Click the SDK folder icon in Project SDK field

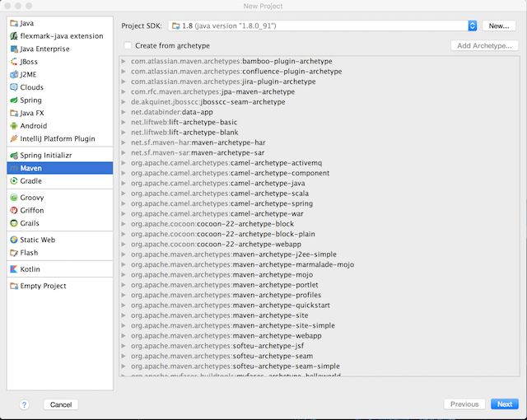click(175, 26)
